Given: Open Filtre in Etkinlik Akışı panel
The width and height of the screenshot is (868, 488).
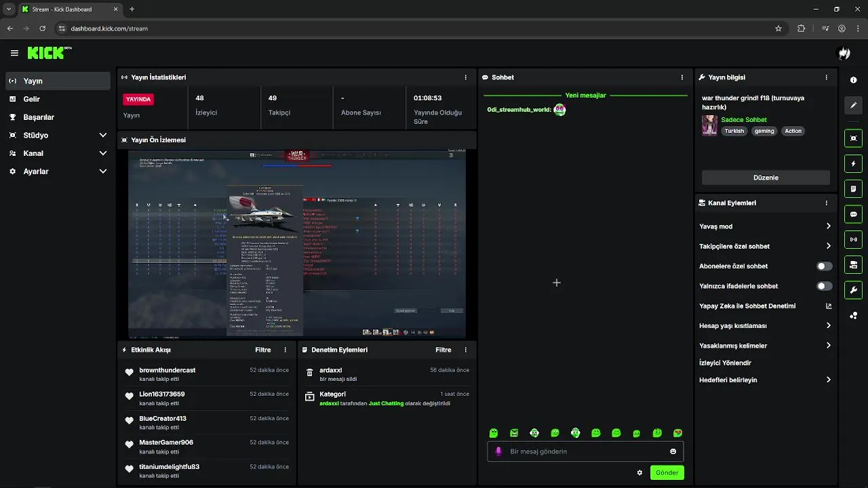Looking at the screenshot, I should click(x=263, y=350).
